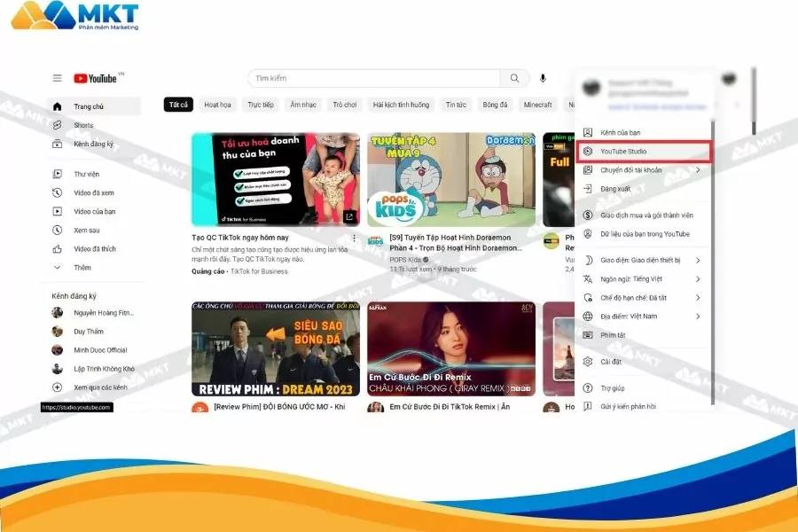
Task: Click the Video của bạn icon
Action: tap(58, 211)
